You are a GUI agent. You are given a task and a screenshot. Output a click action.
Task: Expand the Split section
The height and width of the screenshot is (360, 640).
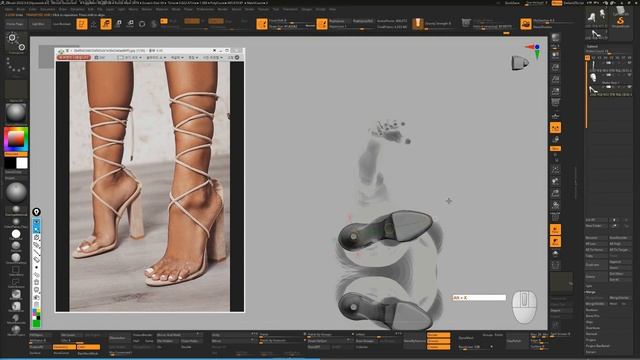(589, 286)
